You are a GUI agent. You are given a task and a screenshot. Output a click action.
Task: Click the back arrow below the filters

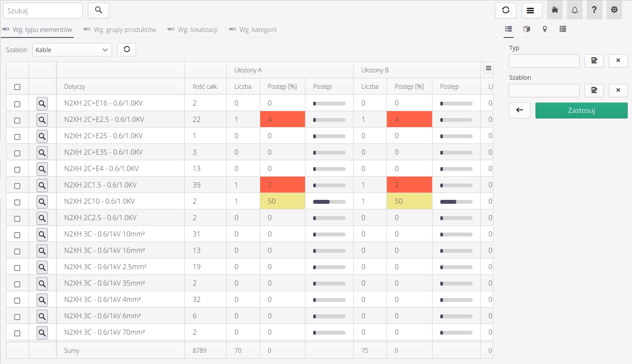click(519, 110)
